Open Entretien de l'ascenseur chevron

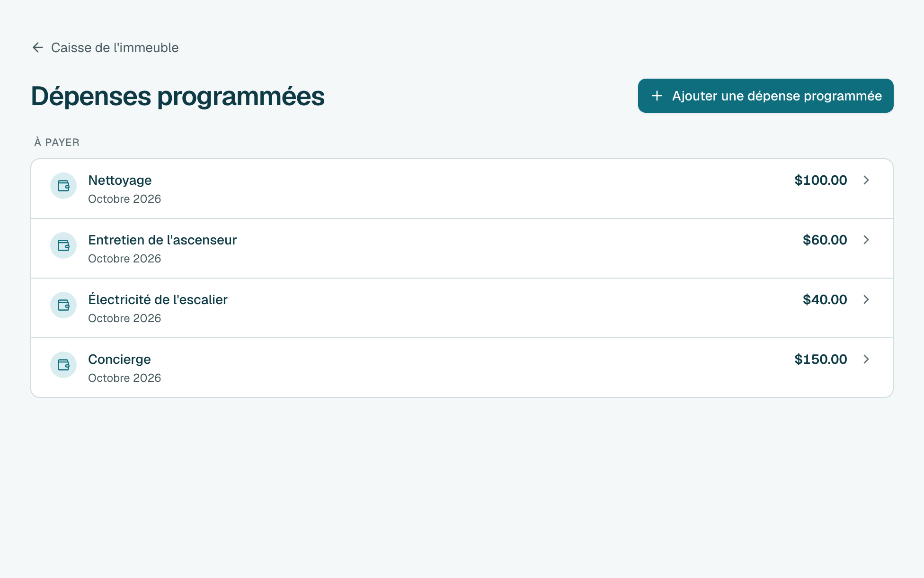[866, 240]
